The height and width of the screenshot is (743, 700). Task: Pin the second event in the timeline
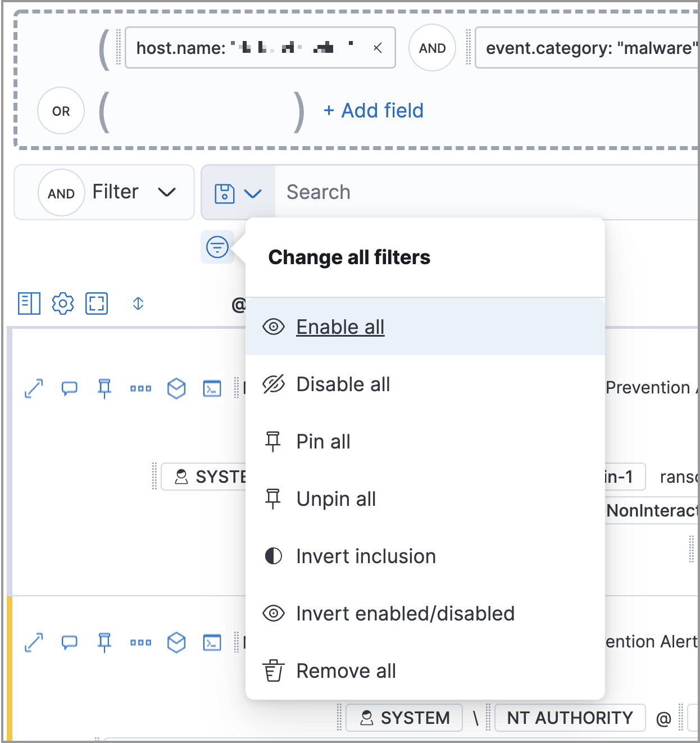(104, 642)
